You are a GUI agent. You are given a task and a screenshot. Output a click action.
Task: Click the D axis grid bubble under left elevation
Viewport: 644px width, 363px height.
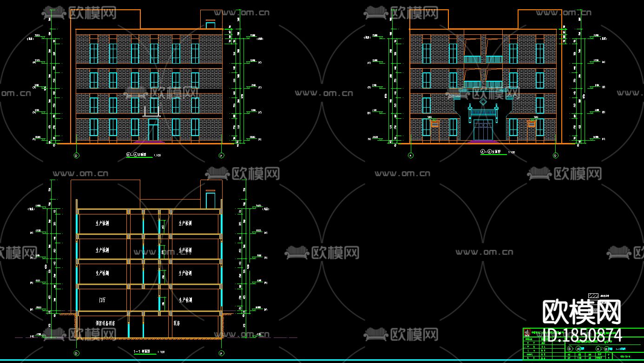click(76, 156)
